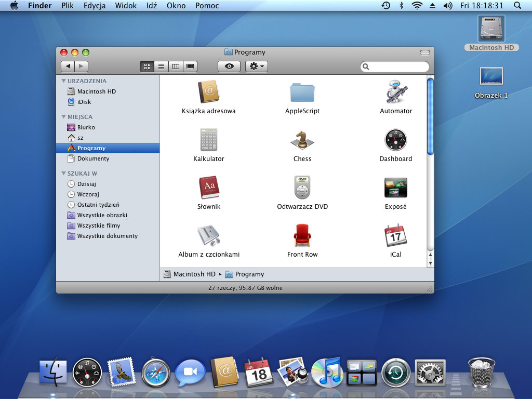Image resolution: width=532 pixels, height=399 pixels.
Task: Switch to column view
Action: pyautogui.click(x=176, y=66)
